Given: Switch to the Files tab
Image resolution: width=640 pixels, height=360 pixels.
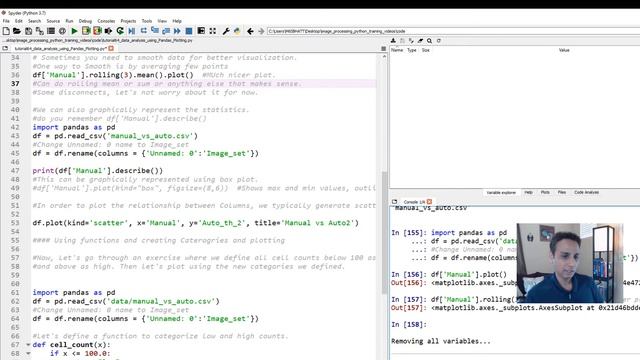Looking at the screenshot, I should click(x=562, y=192).
